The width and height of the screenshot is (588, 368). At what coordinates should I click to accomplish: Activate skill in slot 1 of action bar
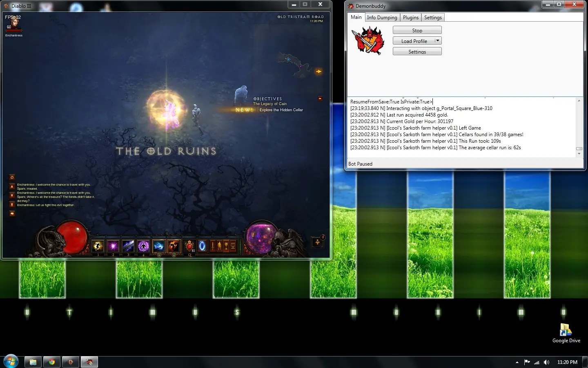coord(98,246)
